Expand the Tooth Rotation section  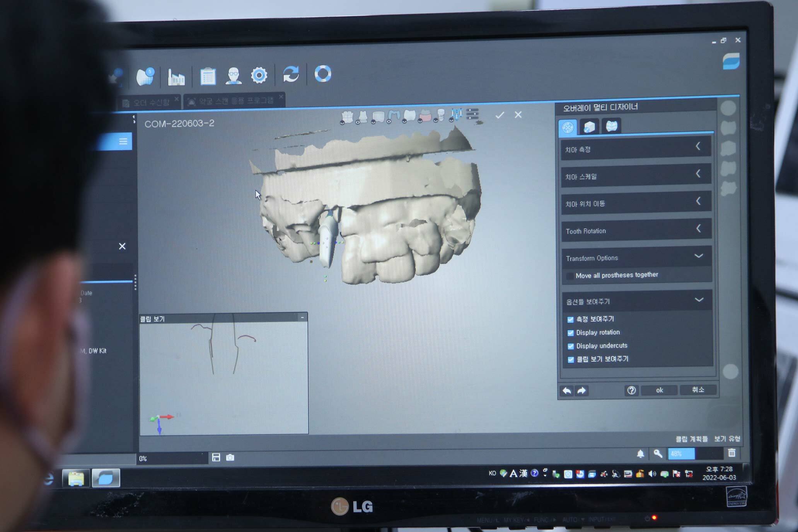click(x=637, y=230)
